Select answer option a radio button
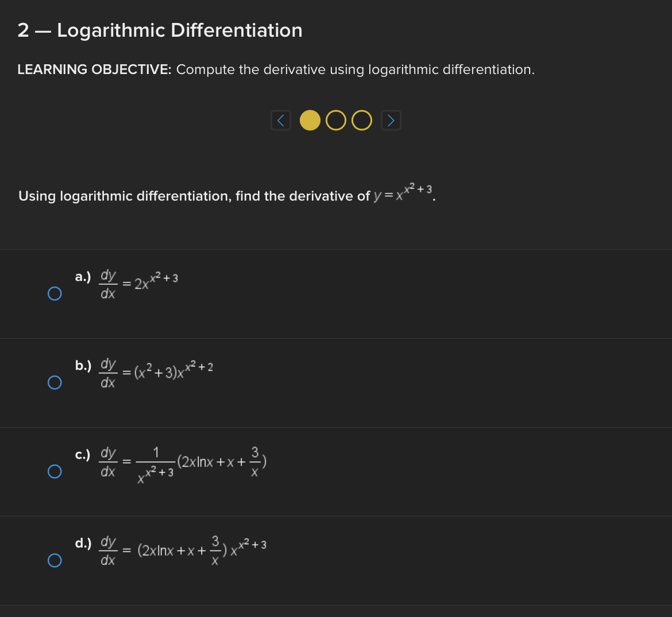672x617 pixels. tap(55, 293)
